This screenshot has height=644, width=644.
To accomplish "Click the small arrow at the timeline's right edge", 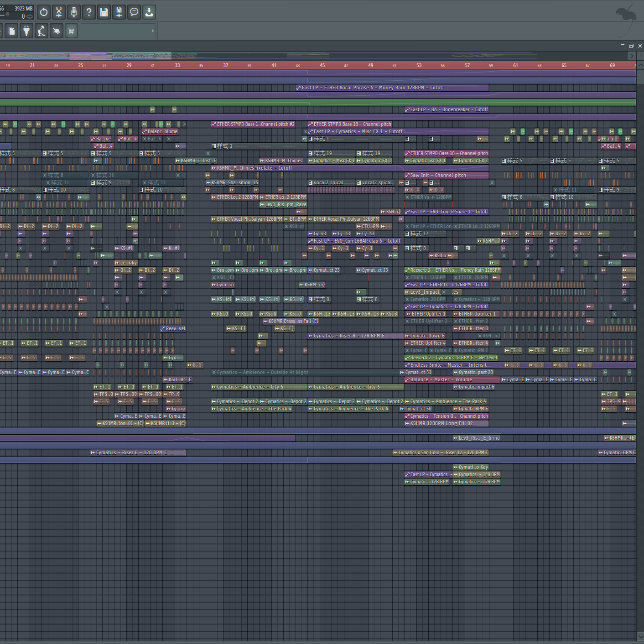I will point(632,56).
